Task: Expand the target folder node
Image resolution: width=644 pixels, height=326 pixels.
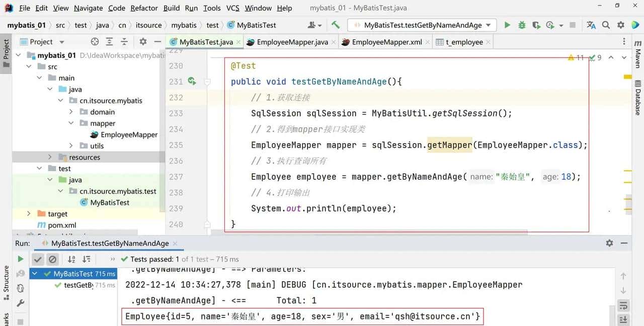Action: point(29,214)
